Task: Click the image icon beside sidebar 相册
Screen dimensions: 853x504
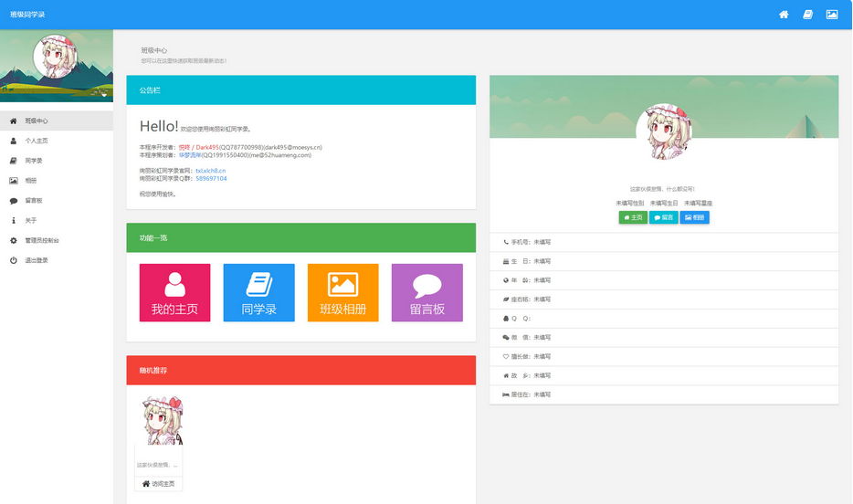Action: (13, 181)
